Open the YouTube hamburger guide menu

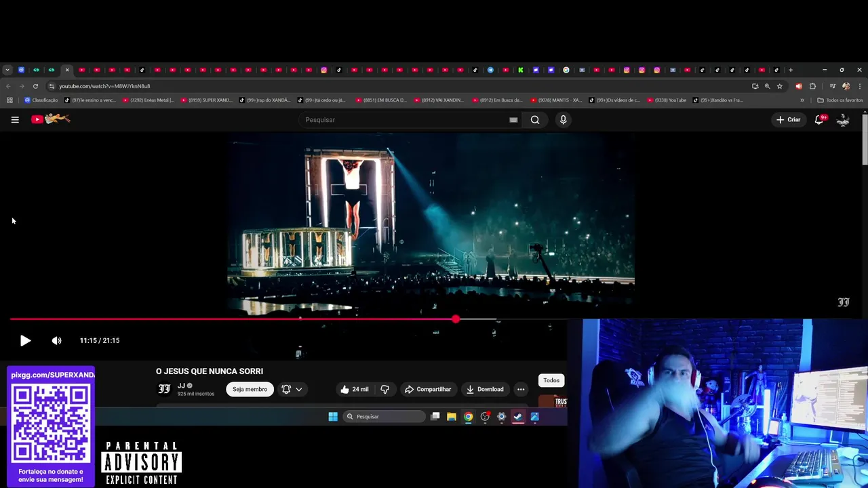[x=15, y=120]
